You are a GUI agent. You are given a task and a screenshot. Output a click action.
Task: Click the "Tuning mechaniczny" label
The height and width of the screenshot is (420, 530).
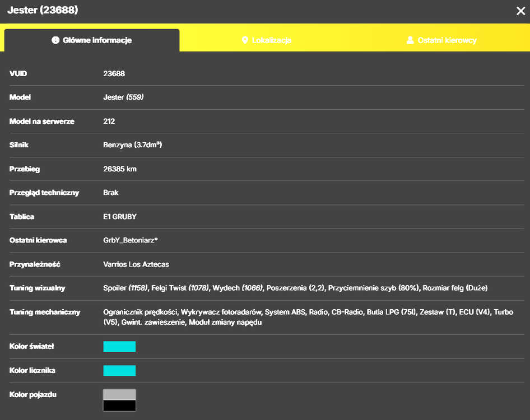click(x=45, y=312)
